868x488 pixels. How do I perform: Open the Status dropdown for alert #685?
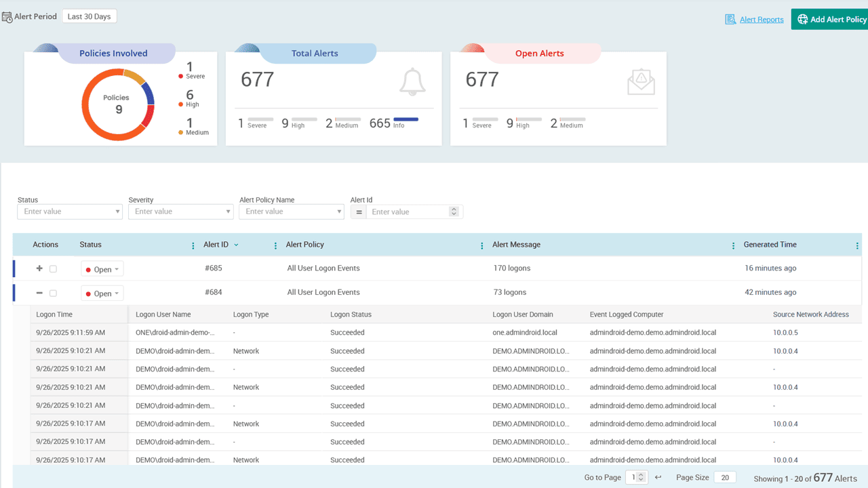coord(102,268)
